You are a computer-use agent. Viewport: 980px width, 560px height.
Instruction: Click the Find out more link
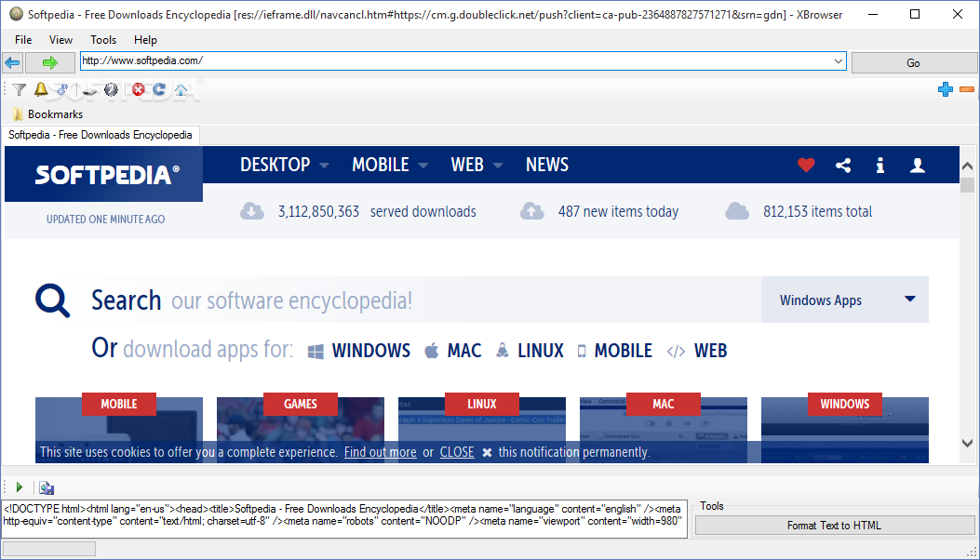tap(380, 452)
